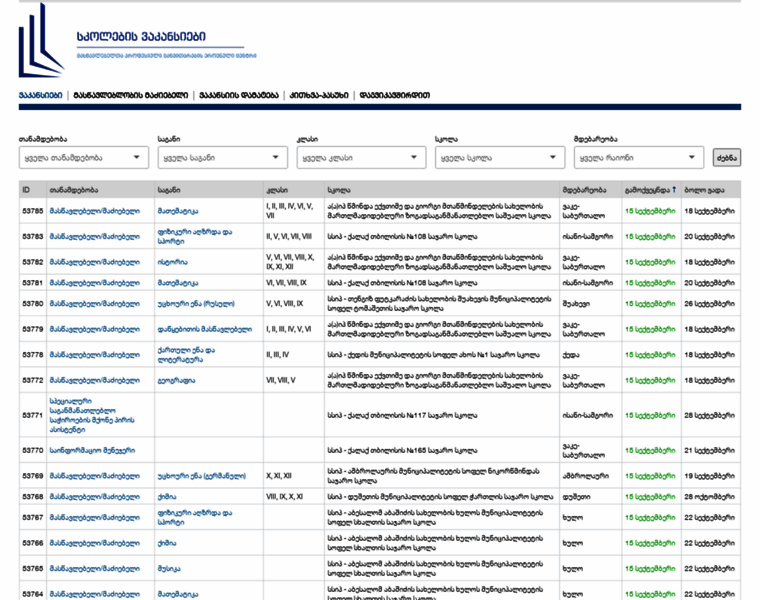
Task: Open the კითხვა-პასუხი menu section
Action: [x=319, y=95]
